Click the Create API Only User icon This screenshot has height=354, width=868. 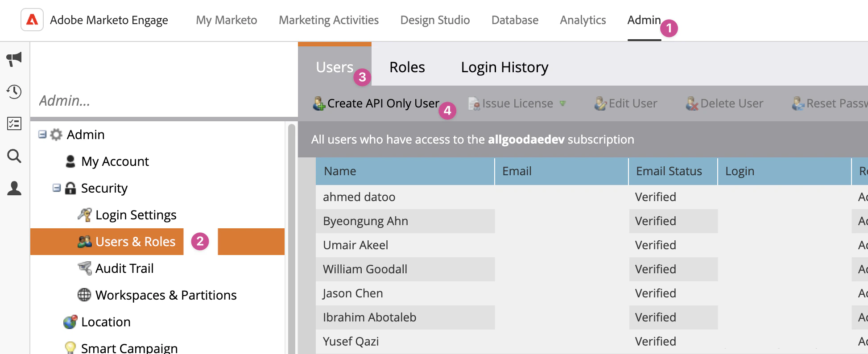[319, 103]
